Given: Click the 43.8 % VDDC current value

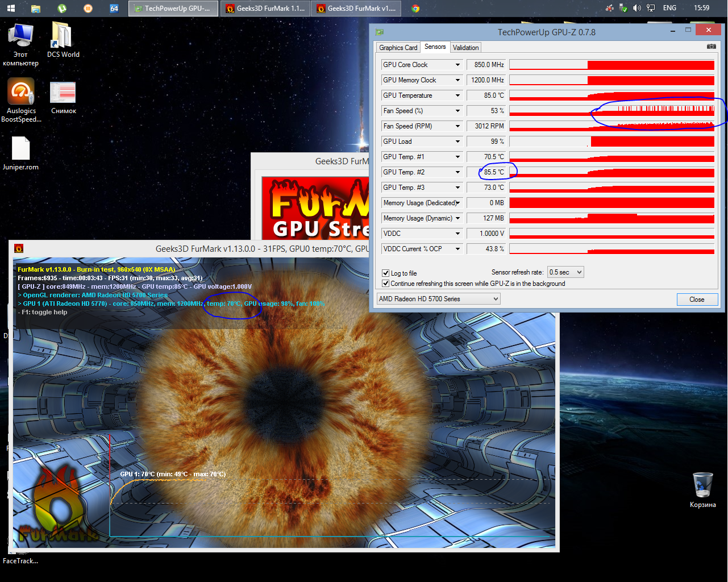Looking at the screenshot, I should click(x=486, y=249).
